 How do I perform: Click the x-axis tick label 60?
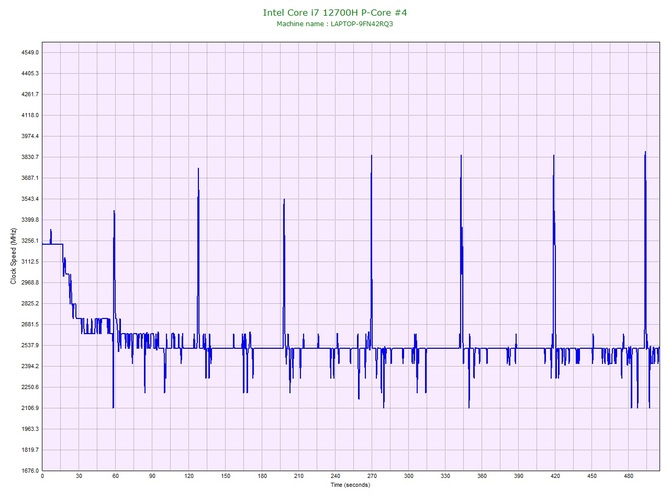116,476
